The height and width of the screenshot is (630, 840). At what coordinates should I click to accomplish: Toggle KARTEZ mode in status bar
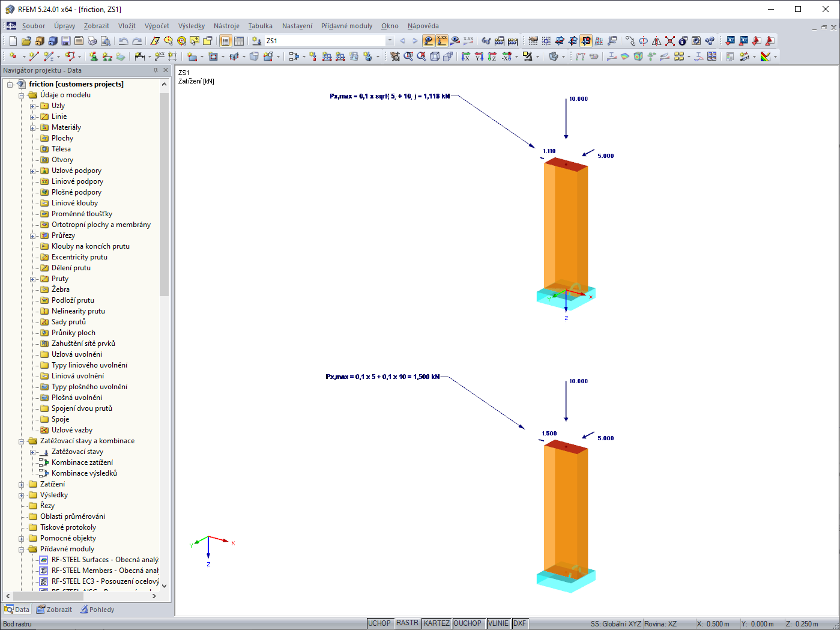coord(437,623)
